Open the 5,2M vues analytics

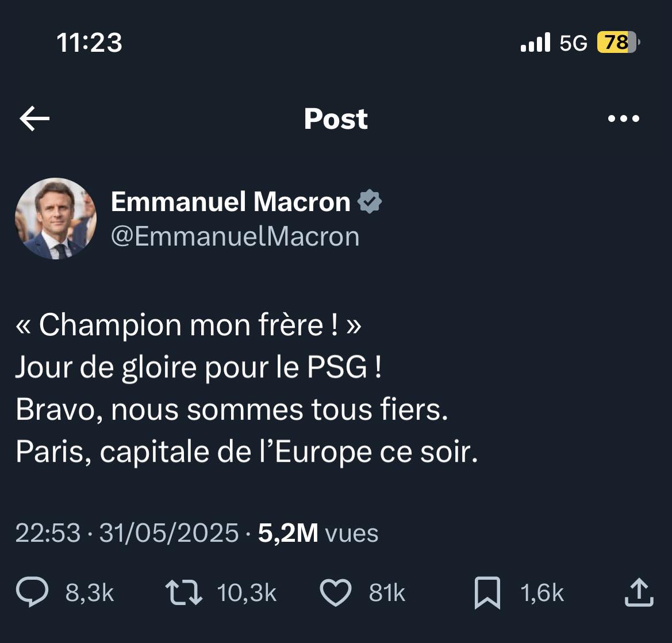pos(318,533)
